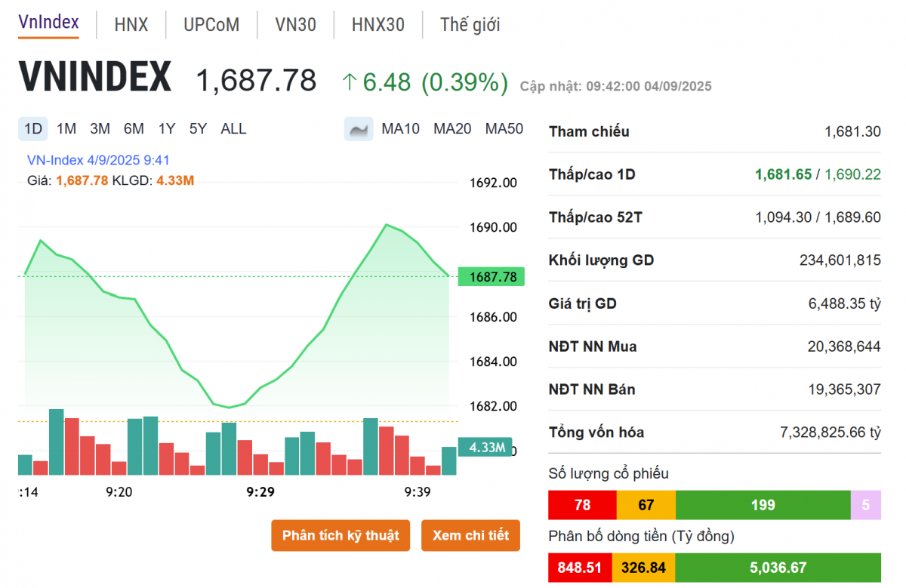Click the Tham chiếu value 1,681.30
The image size is (906, 588).
[852, 132]
